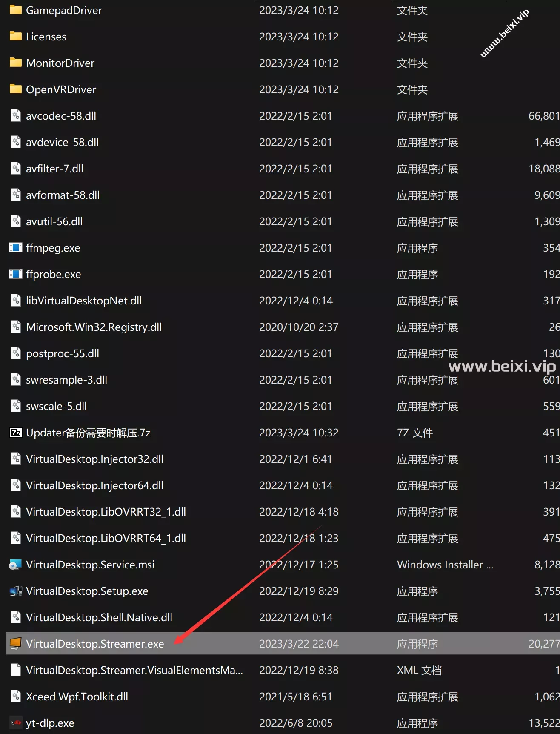Click the date 2021/5/18 6:51
This screenshot has width=560, height=734.
(296, 697)
